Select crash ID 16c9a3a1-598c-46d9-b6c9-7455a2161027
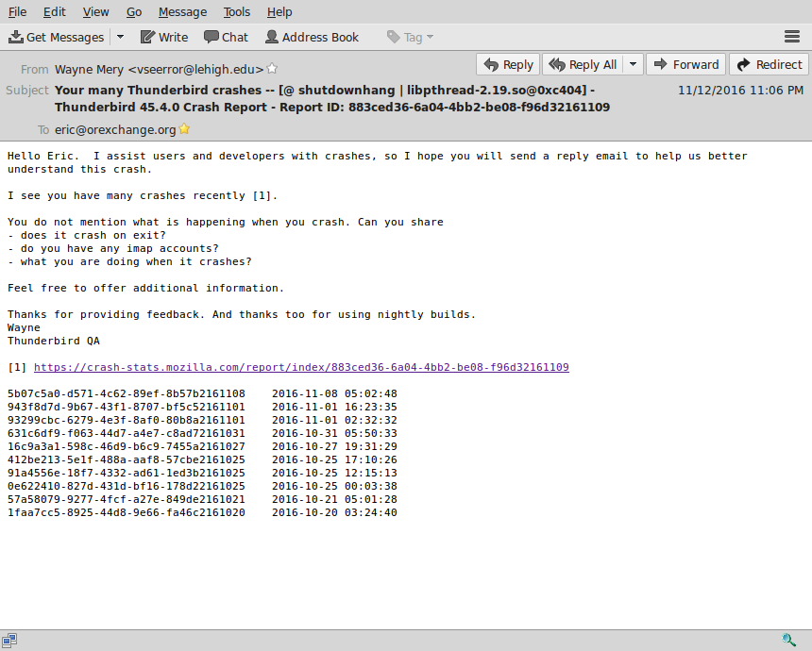 pos(127,446)
